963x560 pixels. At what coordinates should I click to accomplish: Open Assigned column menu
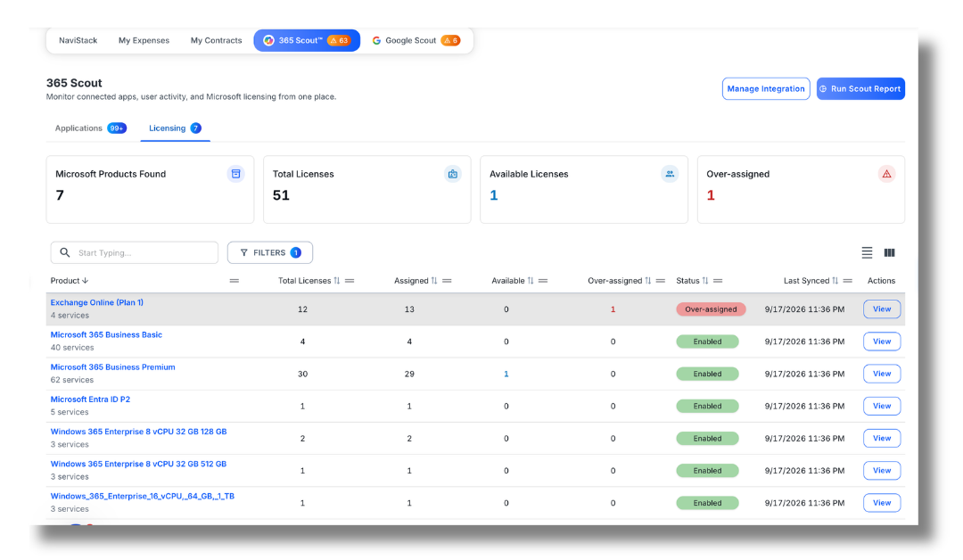[447, 281]
